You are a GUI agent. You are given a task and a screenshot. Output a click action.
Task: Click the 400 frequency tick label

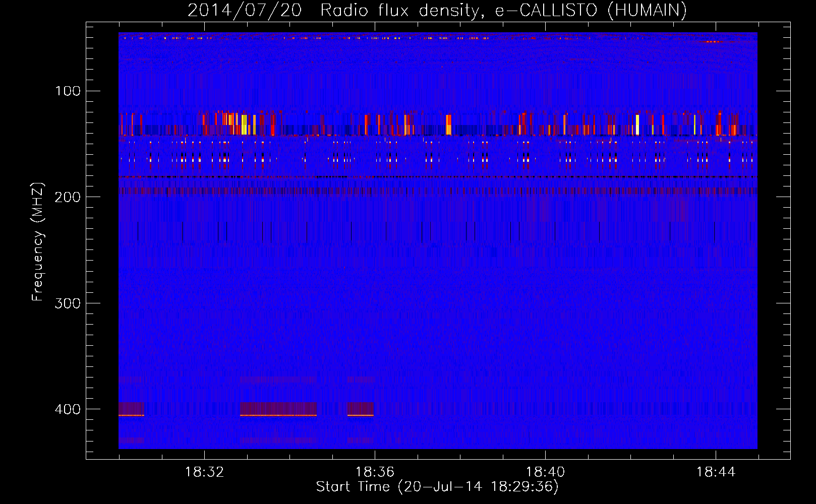pos(68,409)
